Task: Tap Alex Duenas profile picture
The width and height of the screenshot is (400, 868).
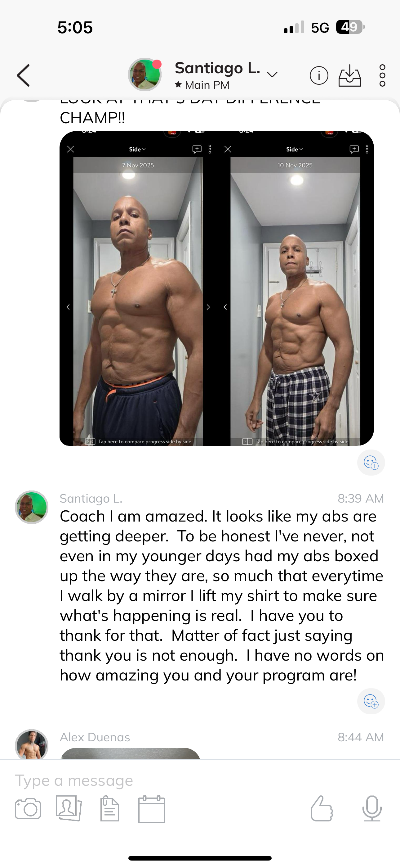Action: [x=32, y=745]
